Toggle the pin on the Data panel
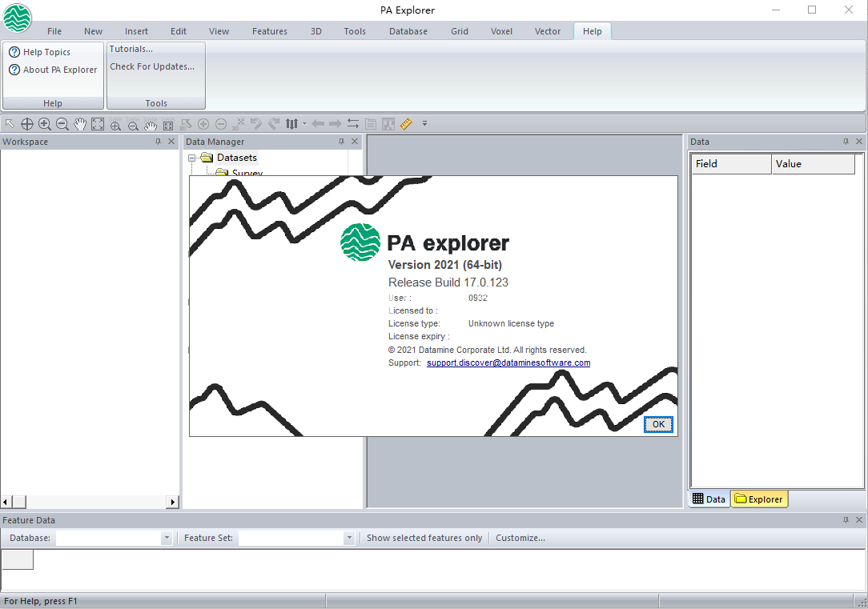Screen dimensions: 868x609 click(x=846, y=142)
